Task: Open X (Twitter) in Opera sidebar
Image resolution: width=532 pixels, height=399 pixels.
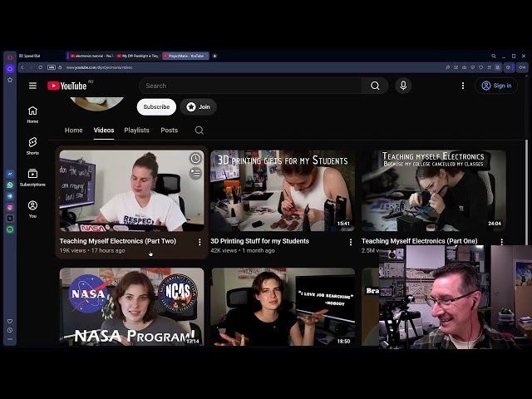Action: point(10,218)
